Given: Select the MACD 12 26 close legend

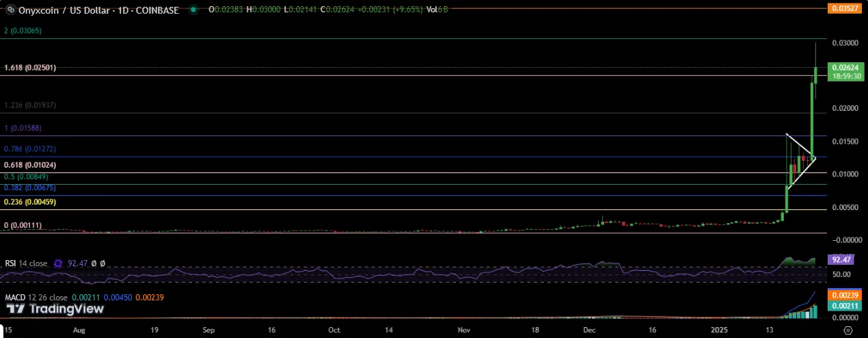Looking at the screenshot, I should pos(36,297).
